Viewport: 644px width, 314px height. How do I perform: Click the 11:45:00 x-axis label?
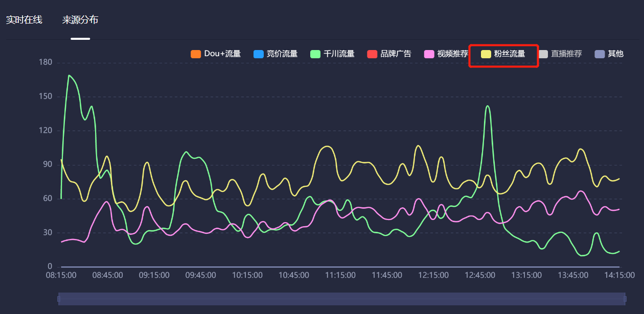tap(387, 275)
